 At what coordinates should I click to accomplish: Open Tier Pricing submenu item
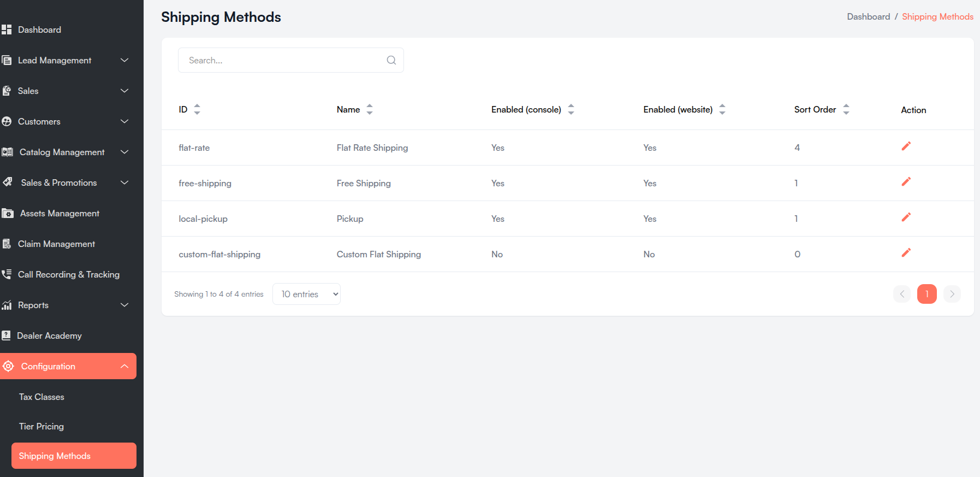tap(41, 426)
